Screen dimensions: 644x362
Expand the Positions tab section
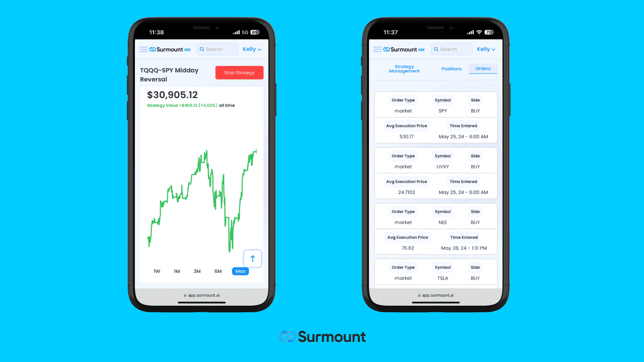451,68
